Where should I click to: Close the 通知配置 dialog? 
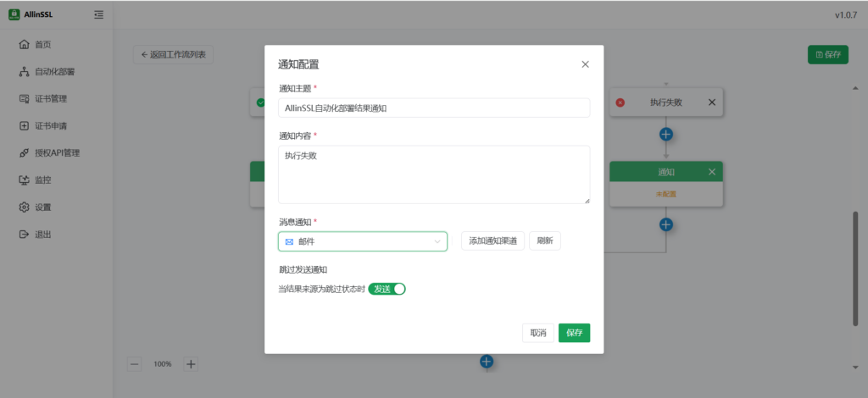point(585,64)
